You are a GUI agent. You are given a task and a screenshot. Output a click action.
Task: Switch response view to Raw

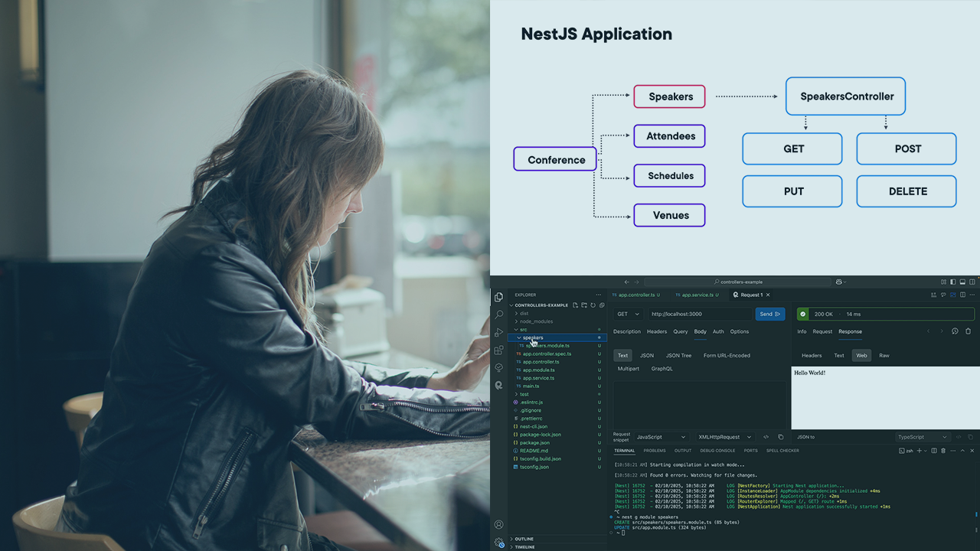point(884,355)
